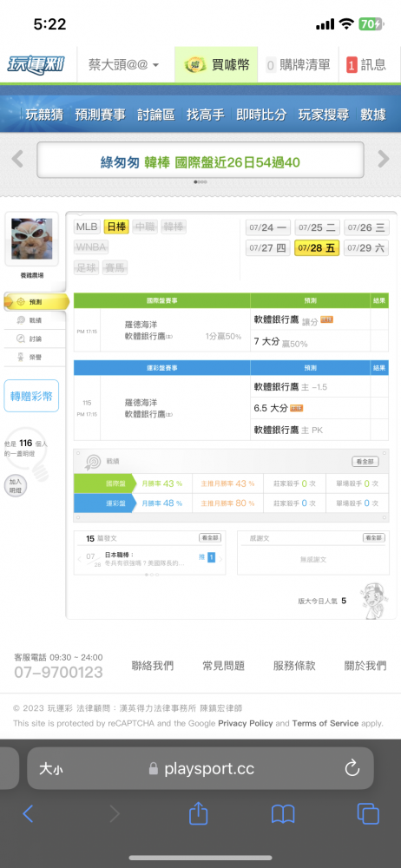Select the MLB league filter
This screenshot has width=401, height=868.
[87, 227]
